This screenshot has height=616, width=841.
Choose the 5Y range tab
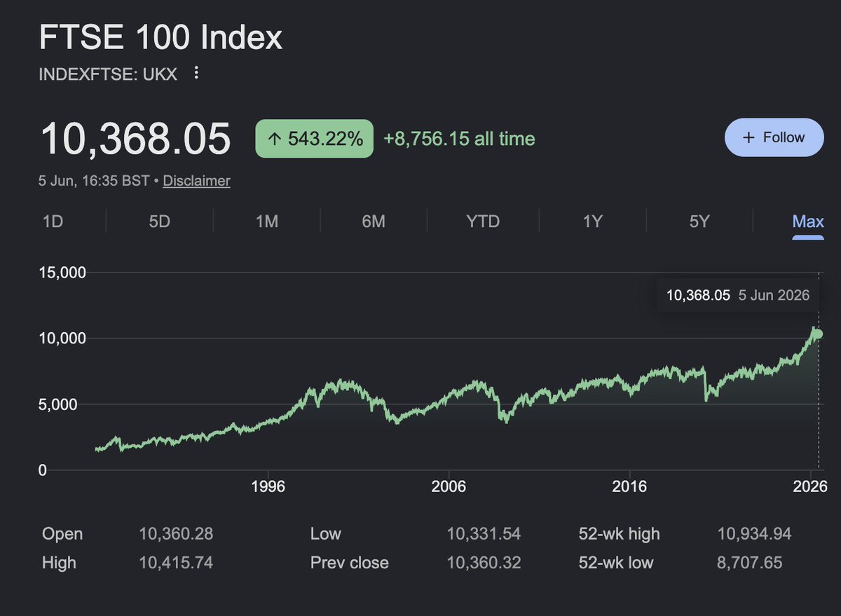pyautogui.click(x=699, y=221)
